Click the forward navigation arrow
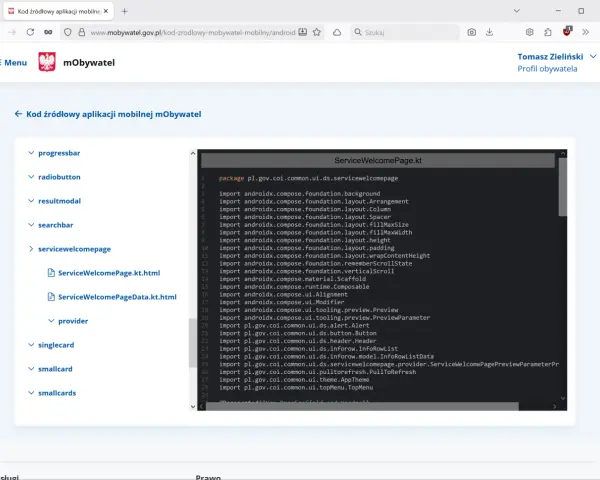Screen dimensions: 600x480 click(x=12, y=32)
